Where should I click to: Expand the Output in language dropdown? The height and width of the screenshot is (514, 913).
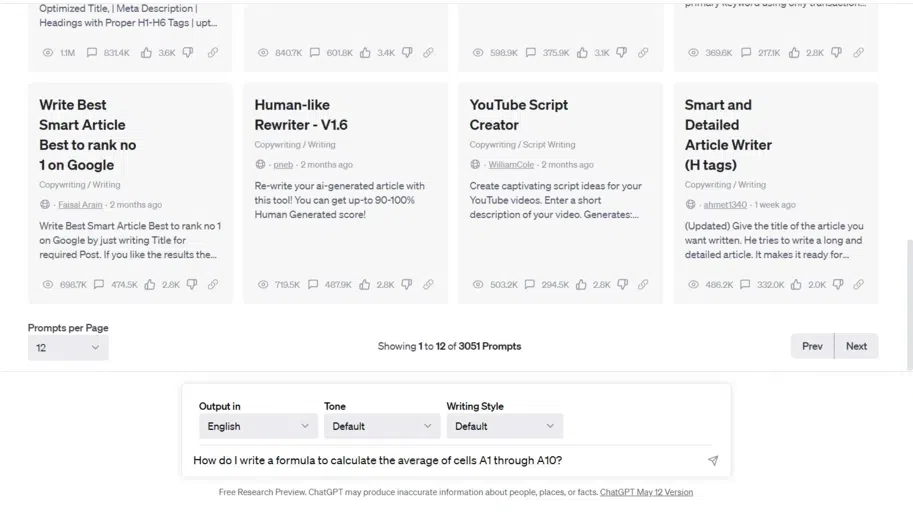point(258,426)
